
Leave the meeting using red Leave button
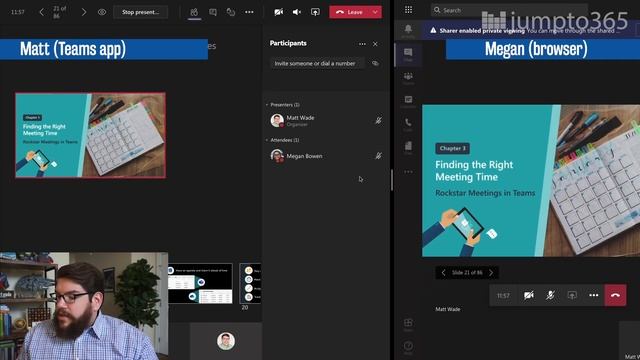349,12
